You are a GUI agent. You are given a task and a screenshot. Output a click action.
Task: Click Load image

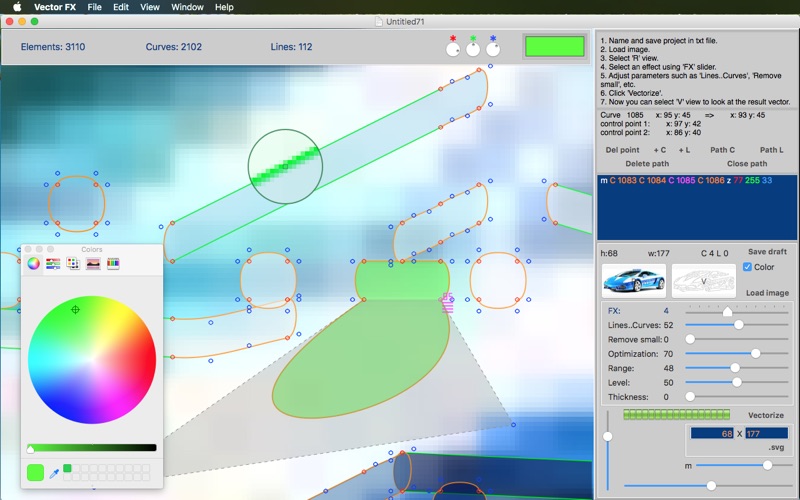[767, 293]
